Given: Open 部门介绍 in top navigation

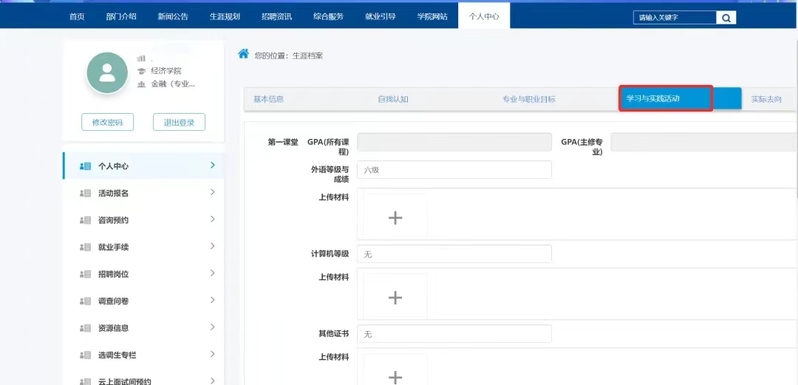Looking at the screenshot, I should [x=121, y=16].
